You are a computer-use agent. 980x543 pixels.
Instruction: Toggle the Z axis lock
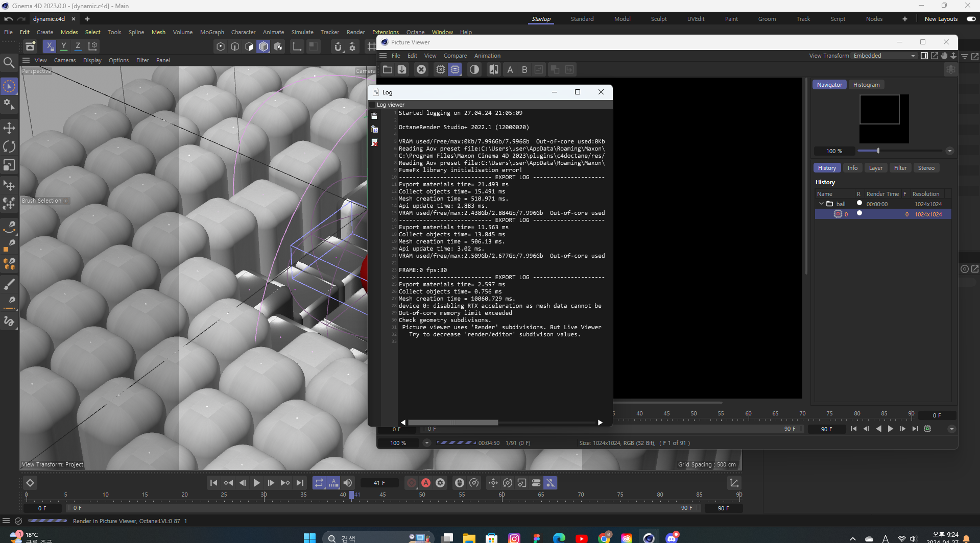78,46
